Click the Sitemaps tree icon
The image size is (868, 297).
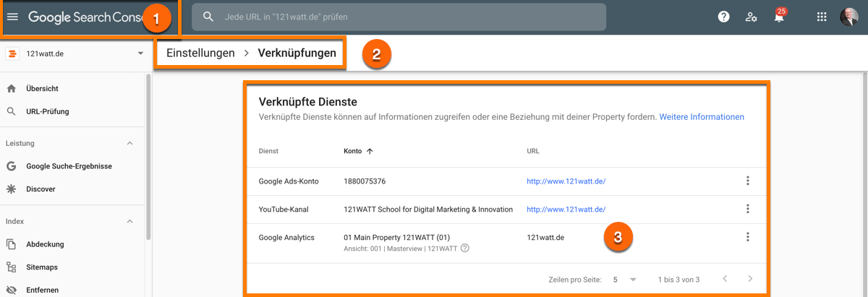[11, 267]
